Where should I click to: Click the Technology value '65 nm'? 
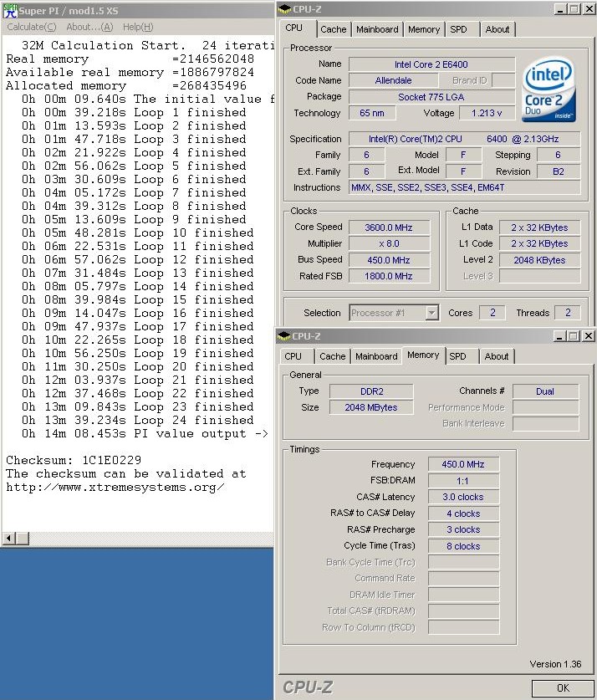[x=372, y=113]
